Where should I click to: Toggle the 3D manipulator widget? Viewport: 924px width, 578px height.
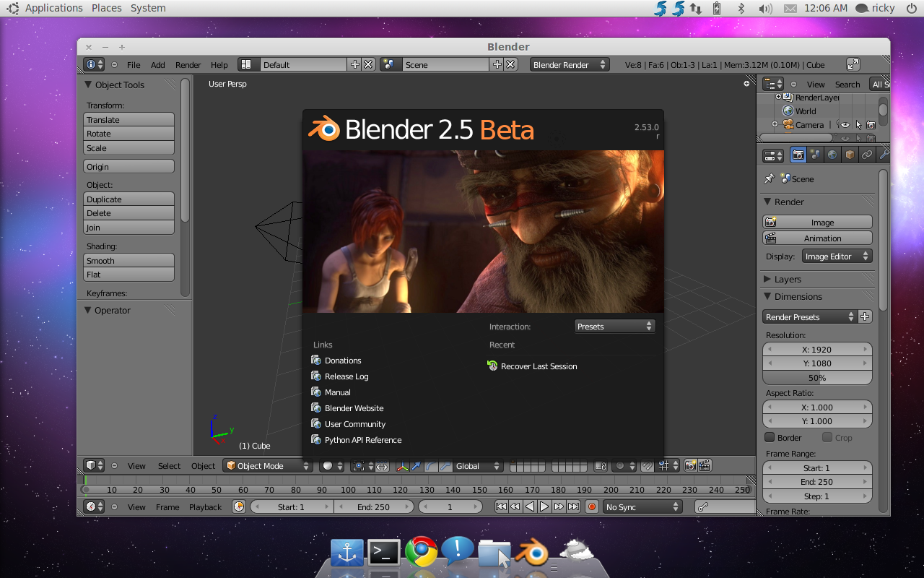403,466
